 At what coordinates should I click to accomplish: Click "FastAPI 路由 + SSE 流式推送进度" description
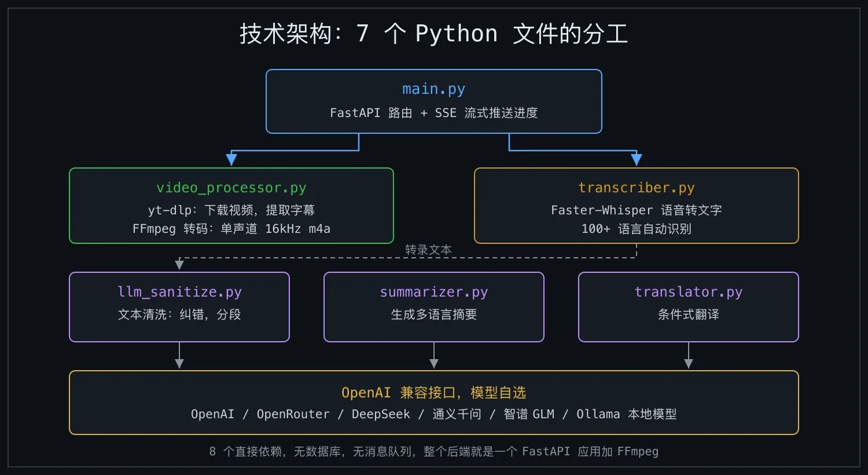tap(433, 113)
